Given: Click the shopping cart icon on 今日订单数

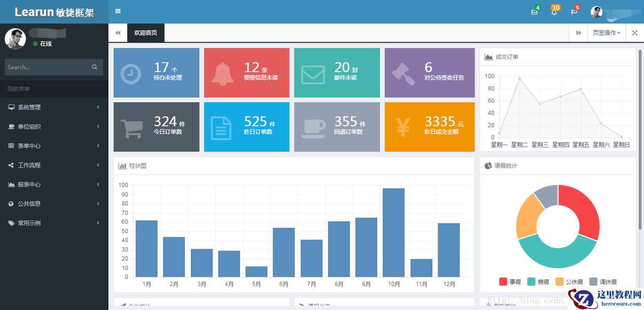Looking at the screenshot, I should 132,129.
